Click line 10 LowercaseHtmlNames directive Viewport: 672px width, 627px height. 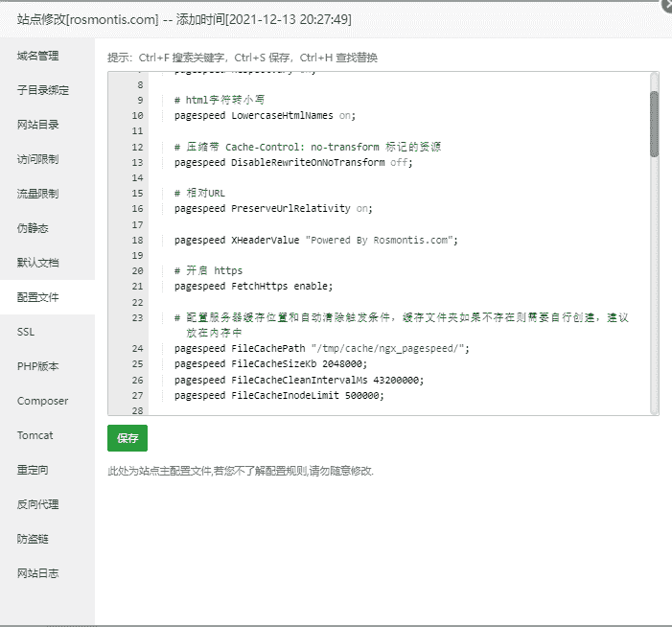pos(265,116)
